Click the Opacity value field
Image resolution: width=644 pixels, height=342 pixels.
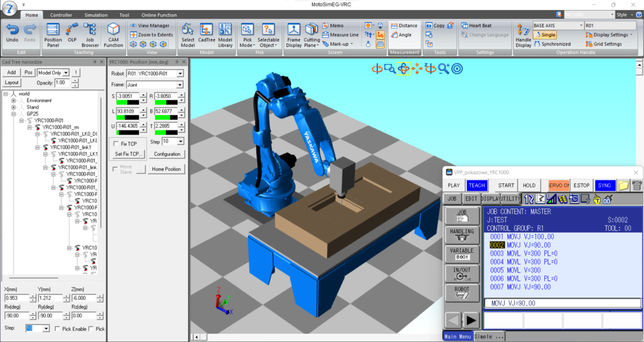tap(62, 83)
